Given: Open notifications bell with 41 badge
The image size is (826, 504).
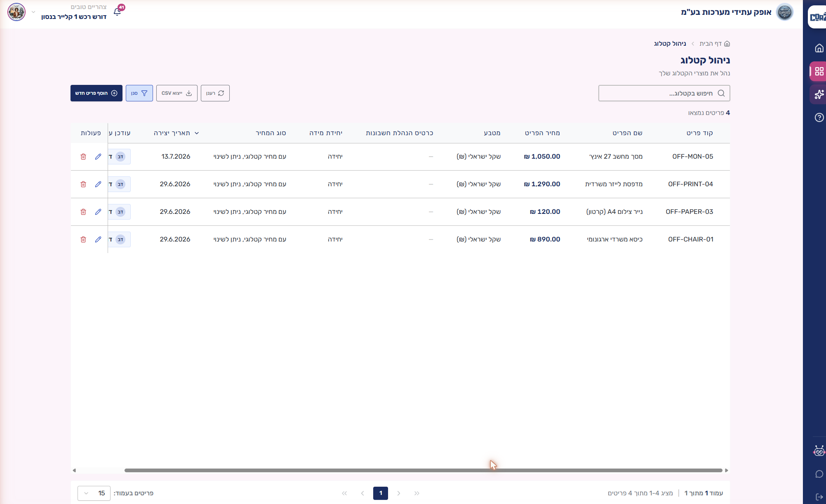Looking at the screenshot, I should 118,11.
